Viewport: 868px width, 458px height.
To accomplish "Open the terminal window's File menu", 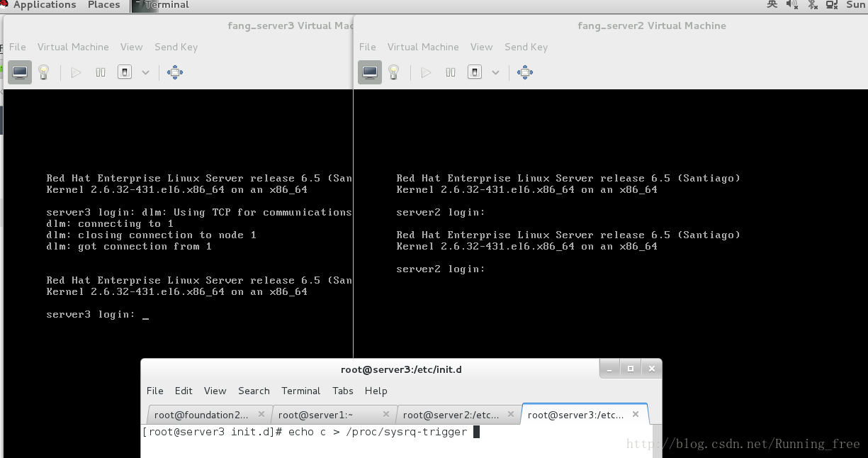I will (155, 391).
